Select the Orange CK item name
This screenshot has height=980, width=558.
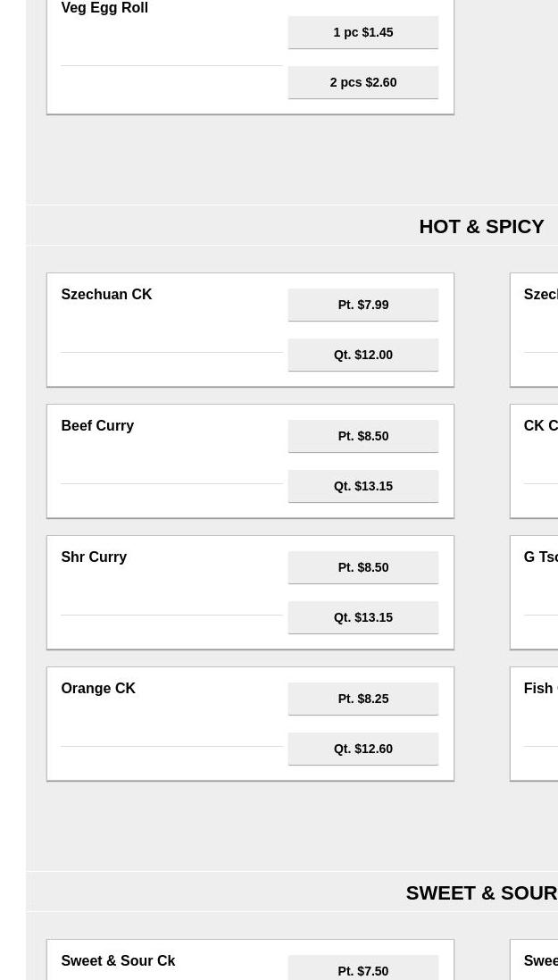click(x=98, y=689)
